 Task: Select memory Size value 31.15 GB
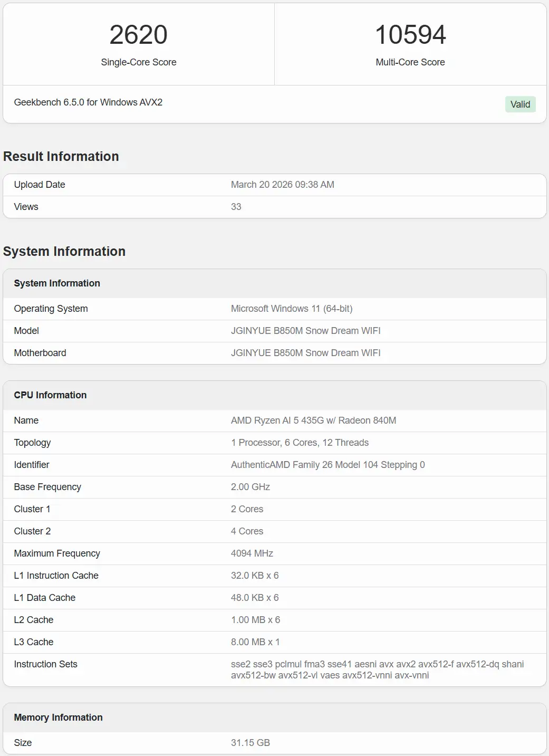tap(251, 743)
